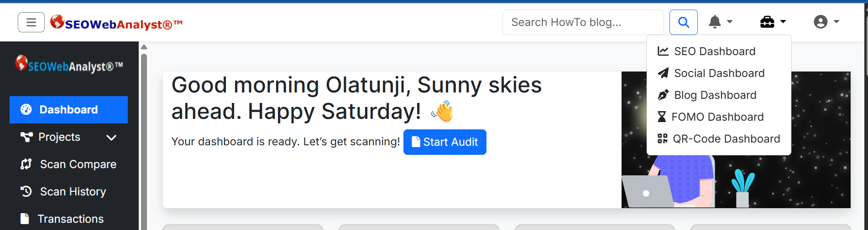
Task: Expand the Projects chevron in sidebar
Action: [x=111, y=138]
